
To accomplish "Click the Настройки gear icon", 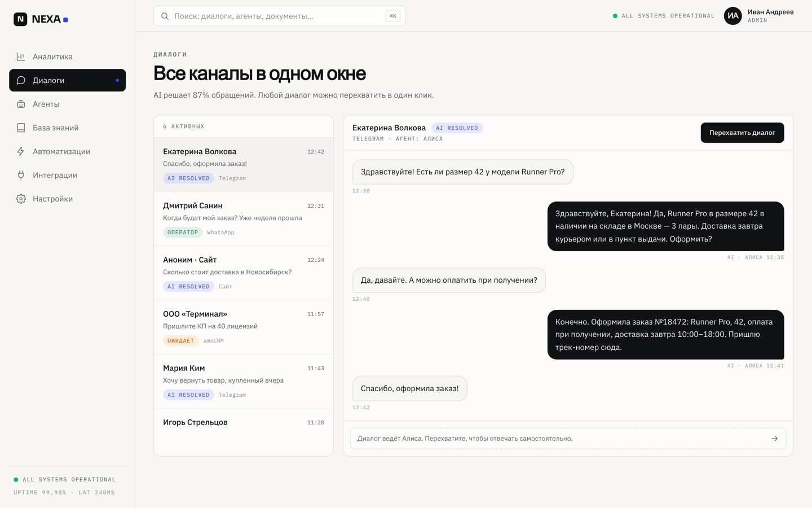I will pyautogui.click(x=21, y=199).
